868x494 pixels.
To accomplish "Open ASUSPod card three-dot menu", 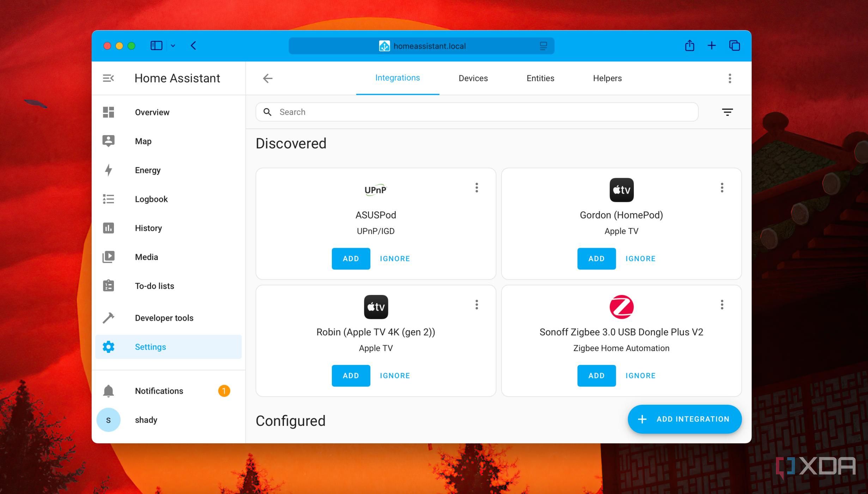I will click(477, 188).
